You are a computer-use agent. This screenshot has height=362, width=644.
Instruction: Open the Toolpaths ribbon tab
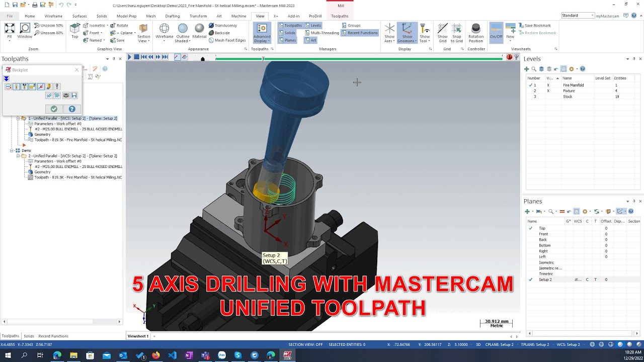coord(340,16)
